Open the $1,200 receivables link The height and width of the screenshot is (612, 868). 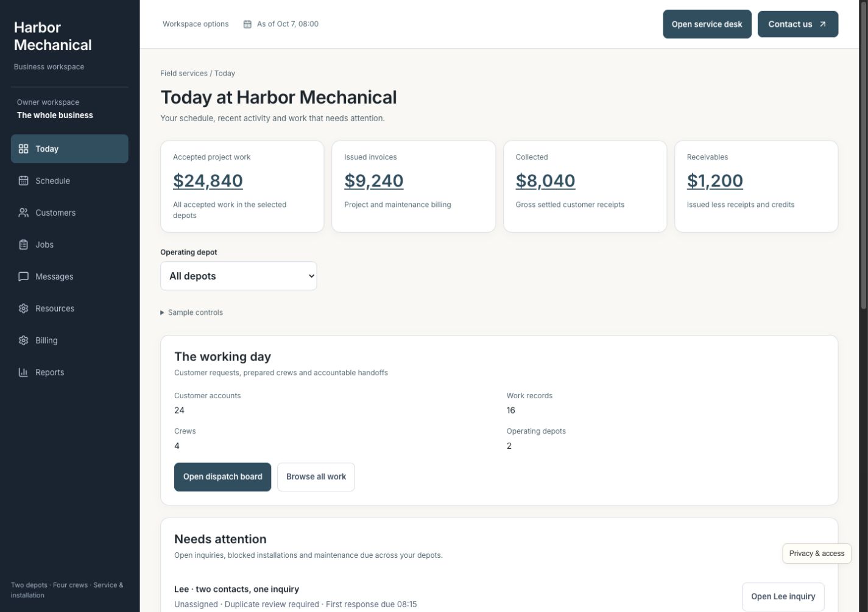coord(715,181)
